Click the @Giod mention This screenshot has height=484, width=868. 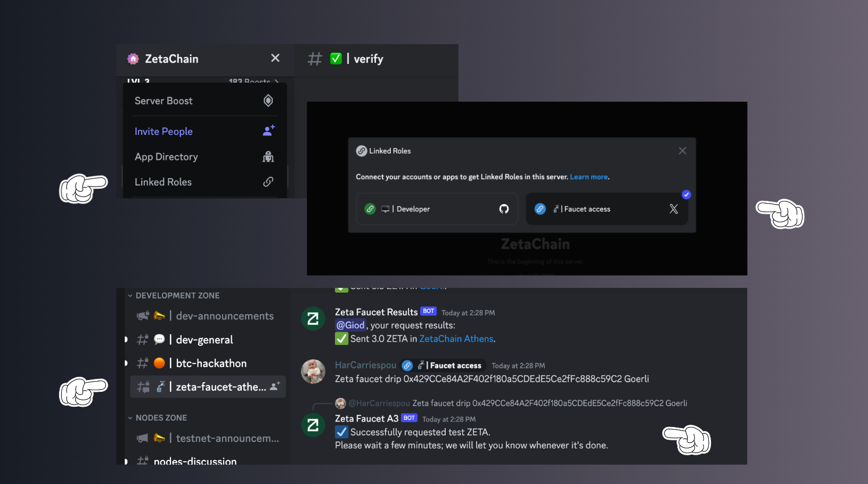tap(350, 325)
